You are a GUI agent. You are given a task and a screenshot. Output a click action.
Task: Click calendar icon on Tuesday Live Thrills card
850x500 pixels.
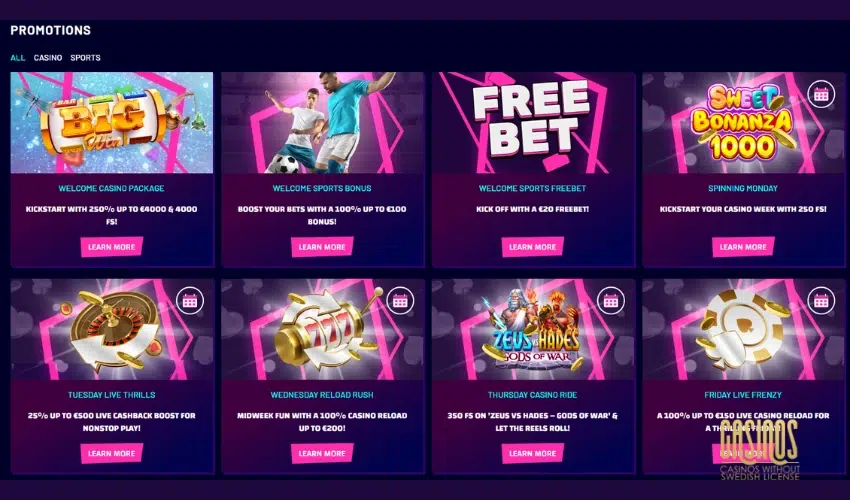[190, 301]
